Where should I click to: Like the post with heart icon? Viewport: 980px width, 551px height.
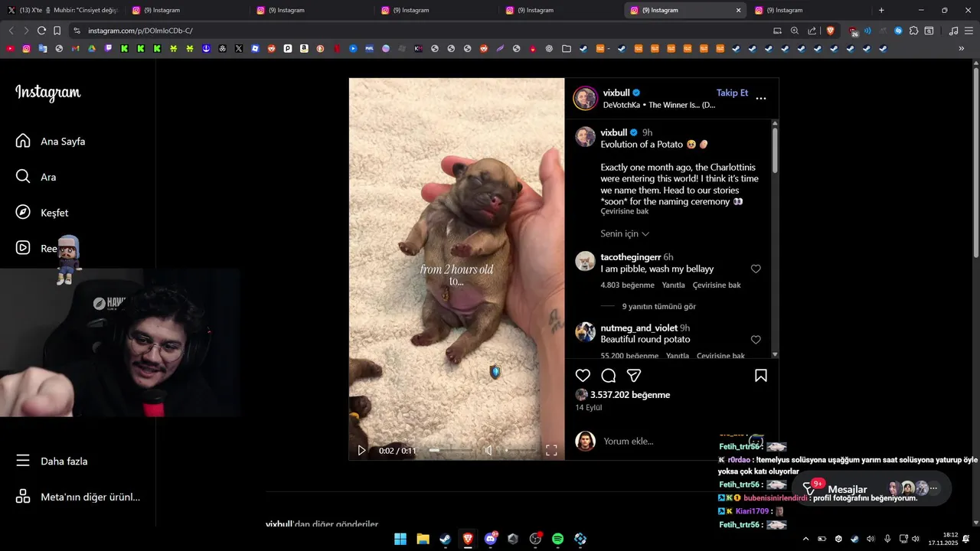583,376
